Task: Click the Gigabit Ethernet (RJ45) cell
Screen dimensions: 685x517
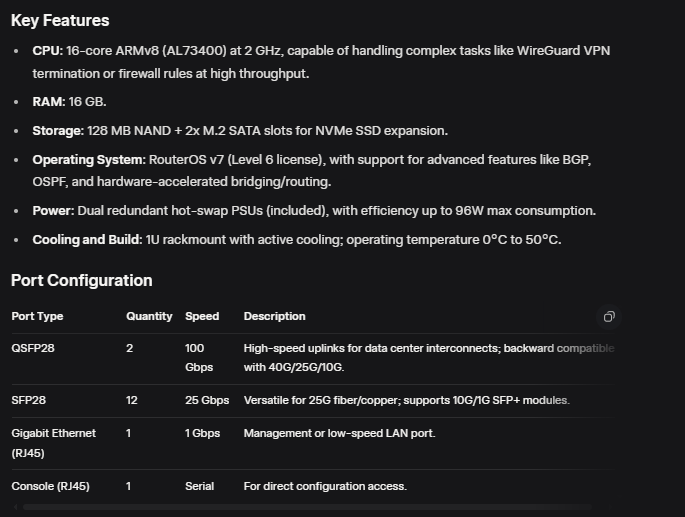Action: click(x=54, y=443)
